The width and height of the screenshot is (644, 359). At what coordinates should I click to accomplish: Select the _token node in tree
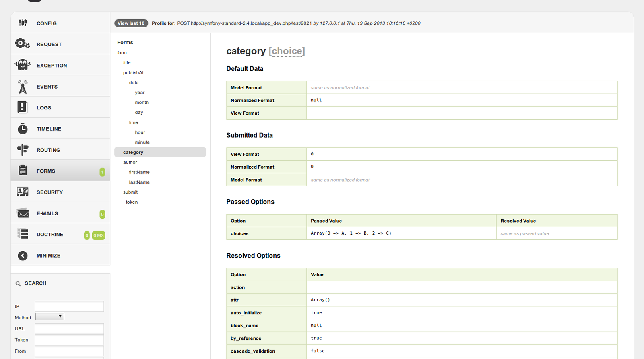pyautogui.click(x=130, y=202)
